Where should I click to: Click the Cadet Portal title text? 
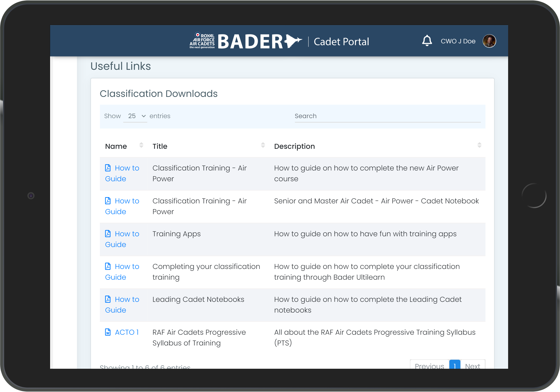pos(341,41)
